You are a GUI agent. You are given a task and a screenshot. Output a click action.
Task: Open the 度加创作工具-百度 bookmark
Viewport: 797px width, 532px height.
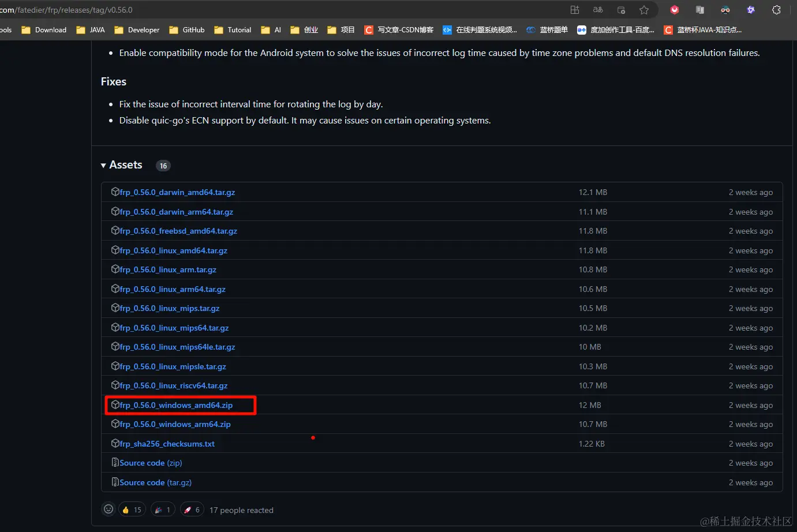(616, 30)
